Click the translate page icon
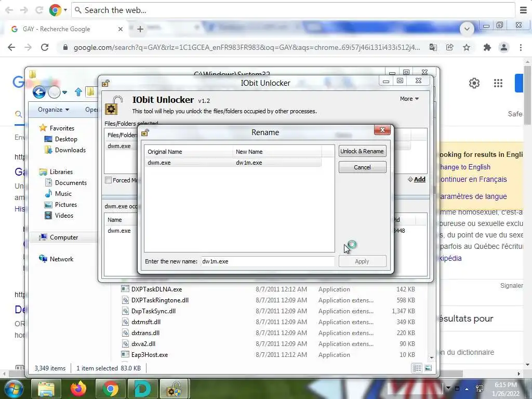The height and width of the screenshot is (399, 532). click(x=433, y=47)
